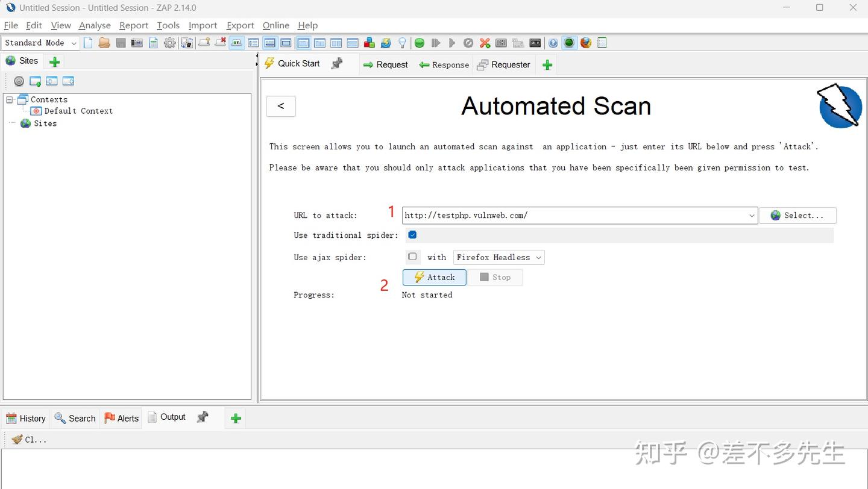Toggle the HUD green radar button
Viewport: 868px width, 489px height.
tap(569, 42)
